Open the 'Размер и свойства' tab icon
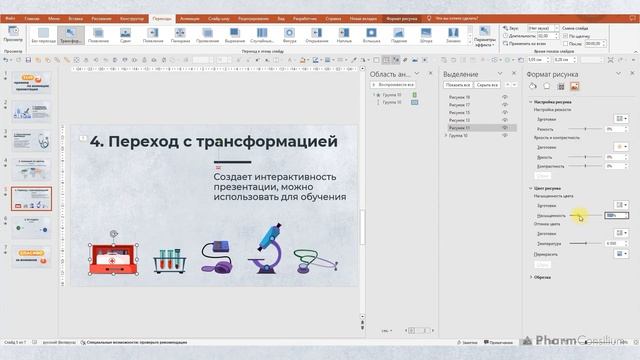This screenshot has width=640, height=360. (561, 86)
